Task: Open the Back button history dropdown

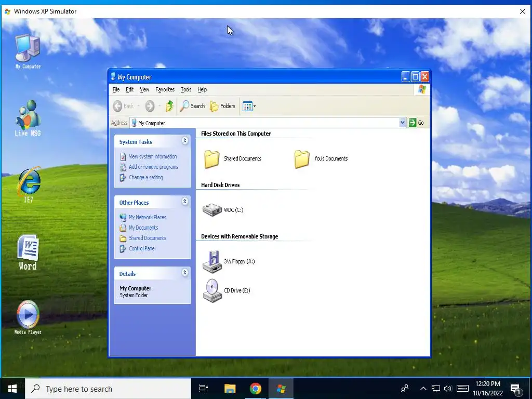Action: pos(138,106)
